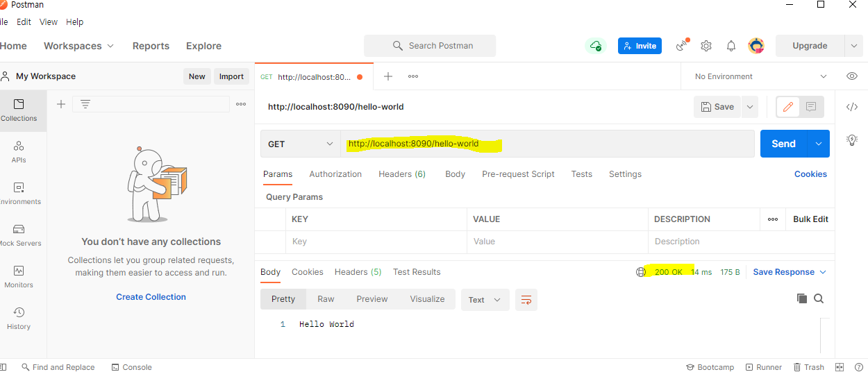The width and height of the screenshot is (868, 372).
Task: Click the sync status cloud icon
Action: point(595,46)
